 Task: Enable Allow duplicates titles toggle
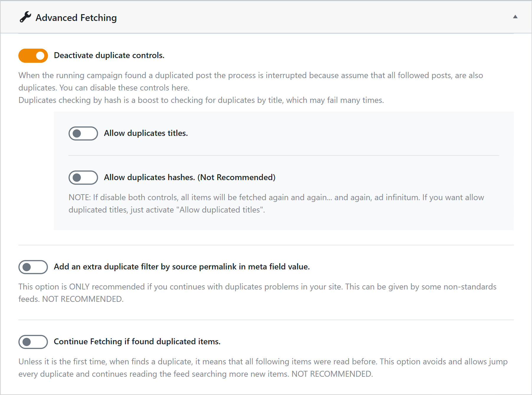coord(83,134)
